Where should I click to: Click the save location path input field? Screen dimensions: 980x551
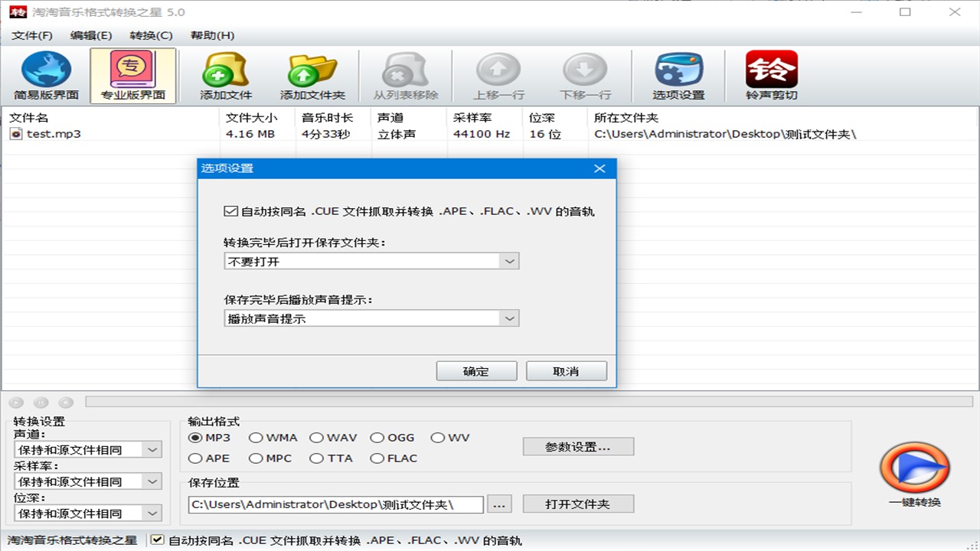335,504
